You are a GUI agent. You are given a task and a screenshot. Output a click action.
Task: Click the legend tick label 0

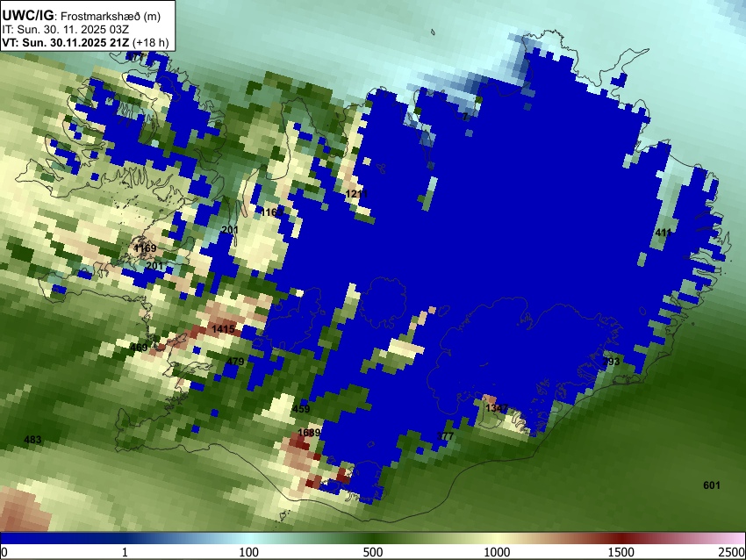4,552
